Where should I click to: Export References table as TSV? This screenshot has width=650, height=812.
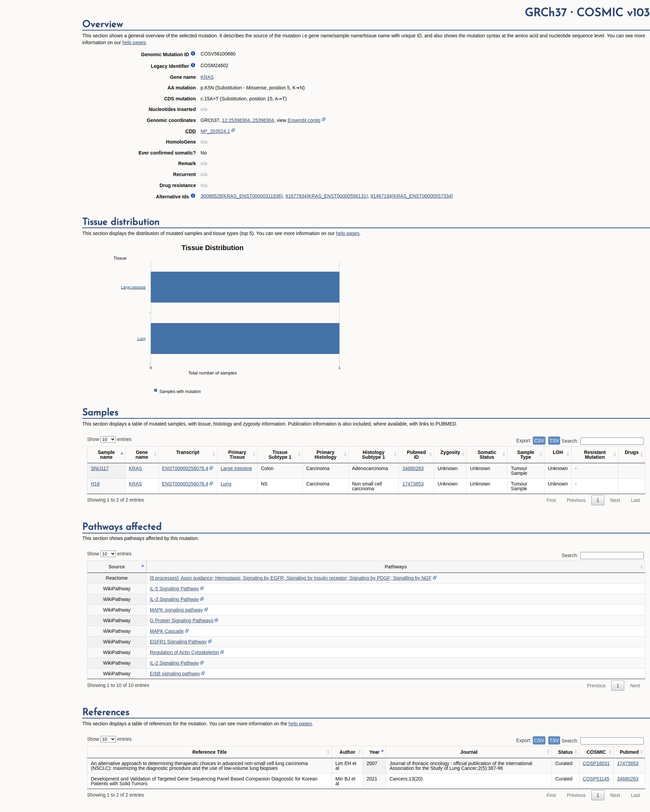click(x=554, y=740)
